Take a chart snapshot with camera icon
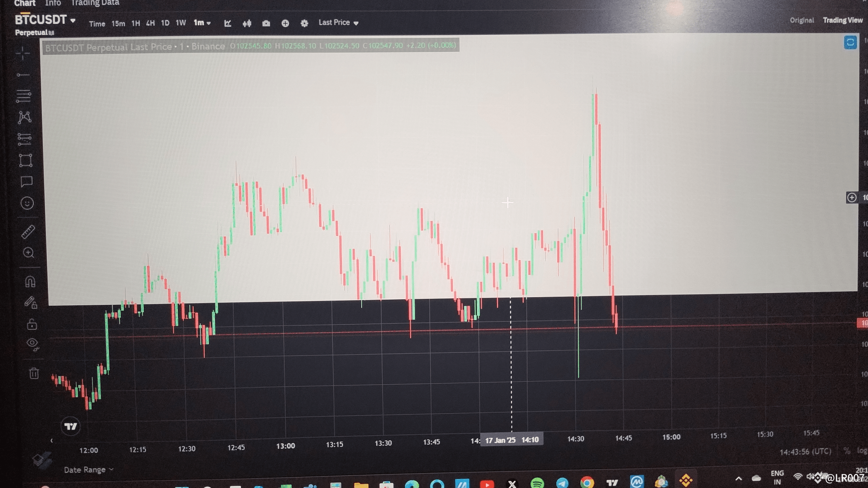This screenshot has width=868, height=488. pos(266,23)
